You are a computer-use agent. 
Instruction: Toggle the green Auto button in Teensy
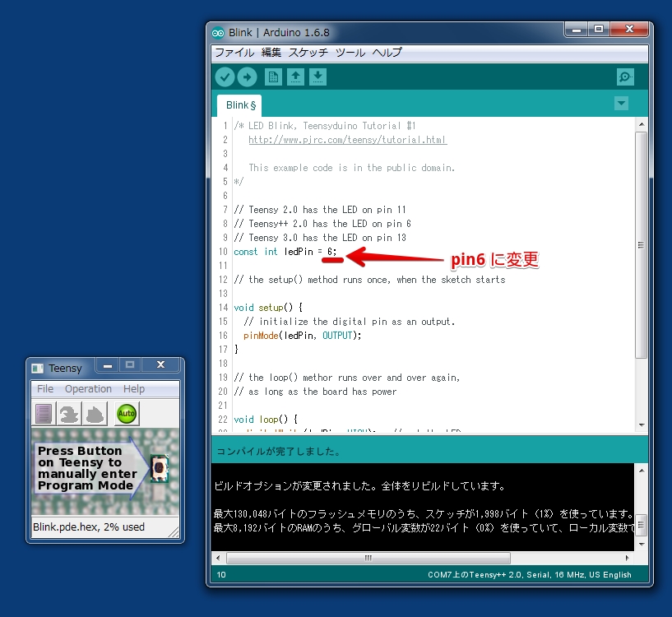tap(127, 414)
